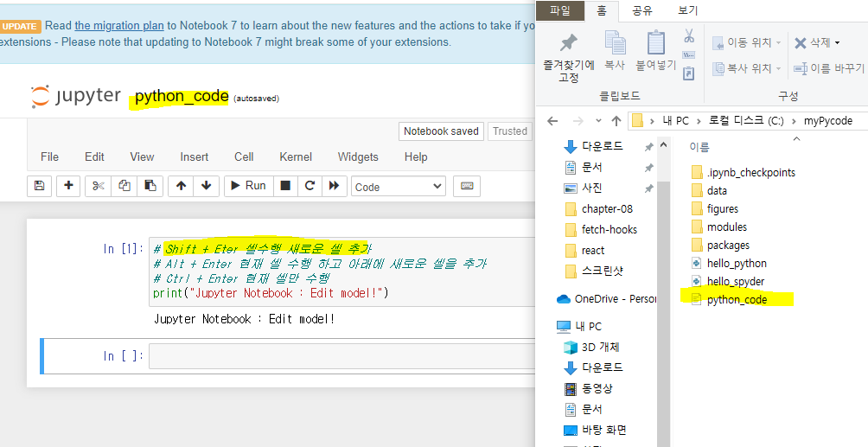
Task: Click Explorer 복사 copy icon
Action: pos(615,50)
